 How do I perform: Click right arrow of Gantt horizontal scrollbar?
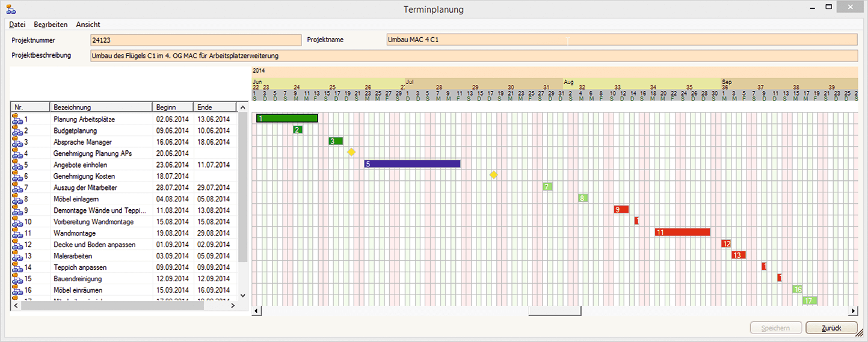coord(853,311)
